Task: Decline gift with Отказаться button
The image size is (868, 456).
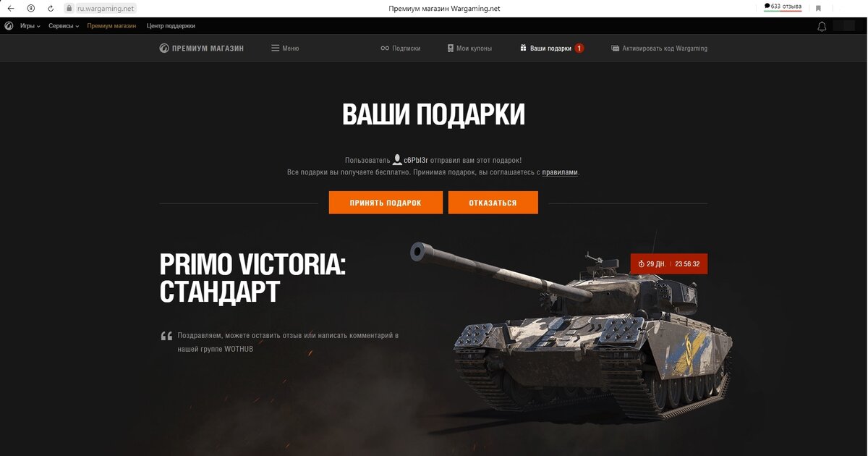Action: coord(493,203)
